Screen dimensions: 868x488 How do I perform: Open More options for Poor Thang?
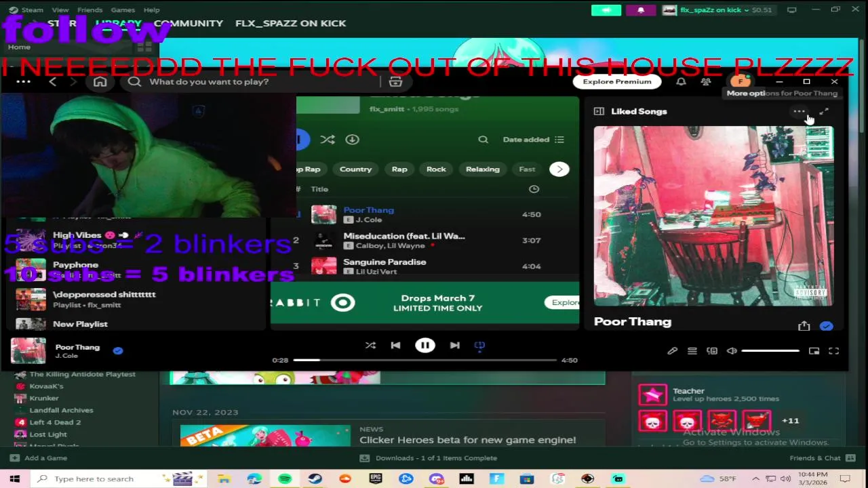pyautogui.click(x=799, y=112)
